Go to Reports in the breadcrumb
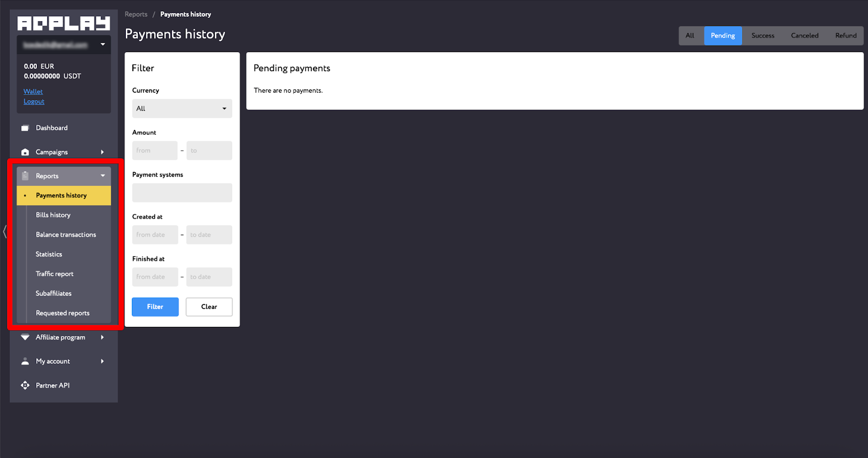Screen dimensions: 868x458 (x=136, y=15)
